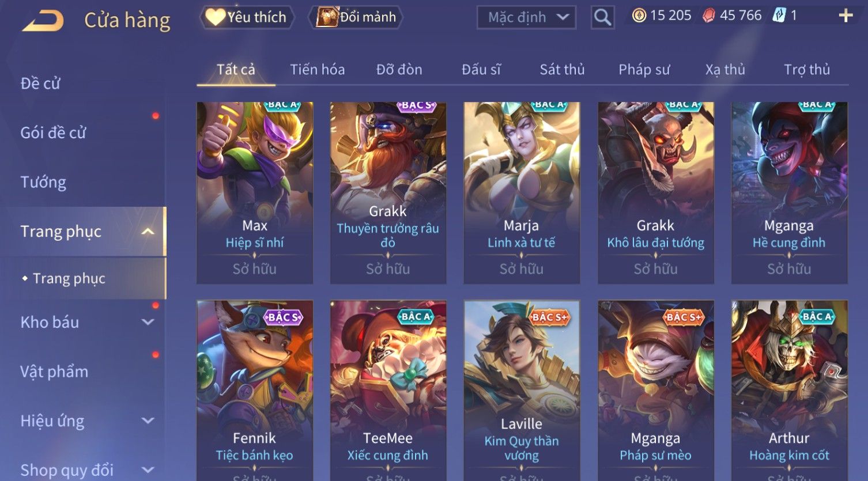Switch to the Sát thủ tab

pyautogui.click(x=562, y=70)
